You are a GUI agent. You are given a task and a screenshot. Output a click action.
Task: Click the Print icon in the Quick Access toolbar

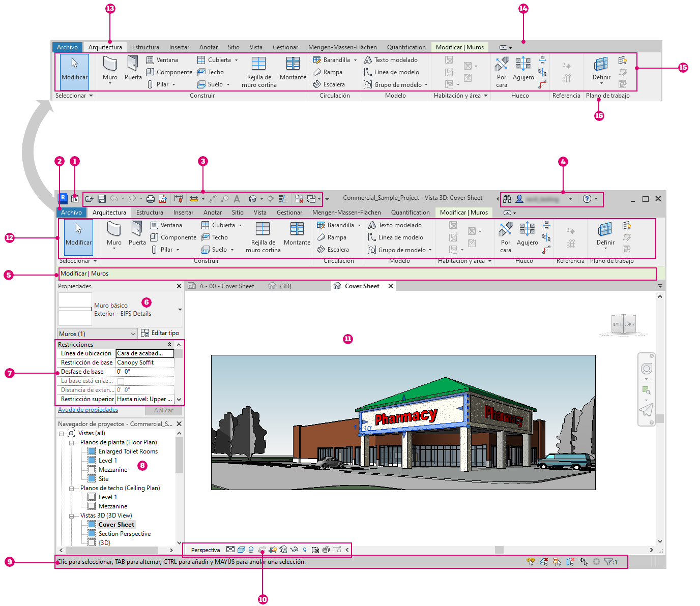point(151,199)
